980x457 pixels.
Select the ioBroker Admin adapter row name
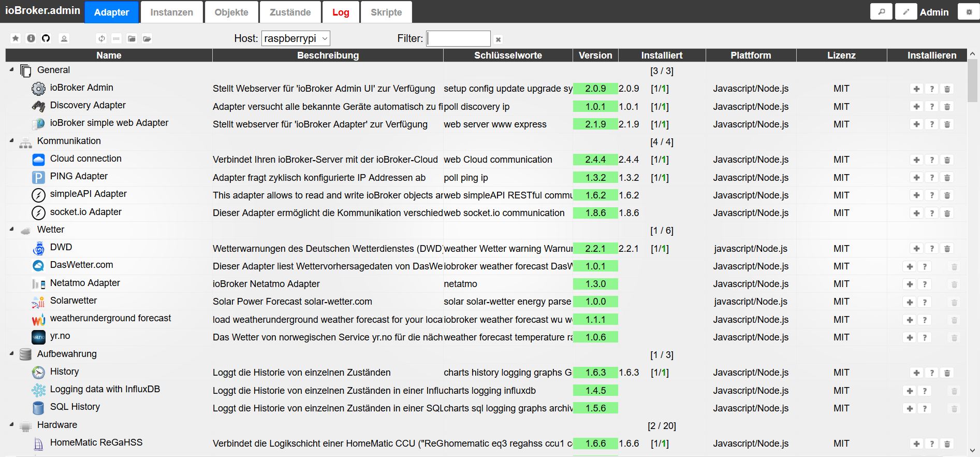coord(81,88)
